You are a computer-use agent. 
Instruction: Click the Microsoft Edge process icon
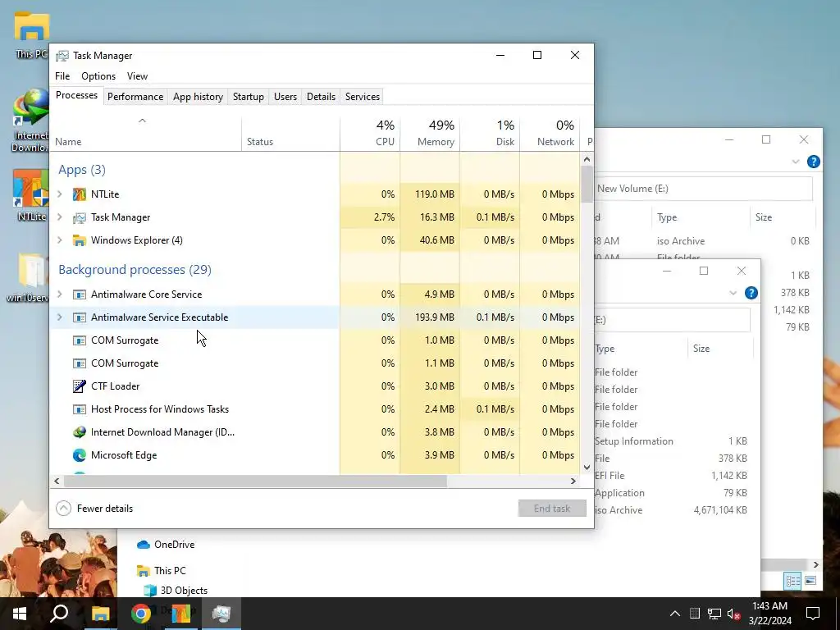point(80,455)
